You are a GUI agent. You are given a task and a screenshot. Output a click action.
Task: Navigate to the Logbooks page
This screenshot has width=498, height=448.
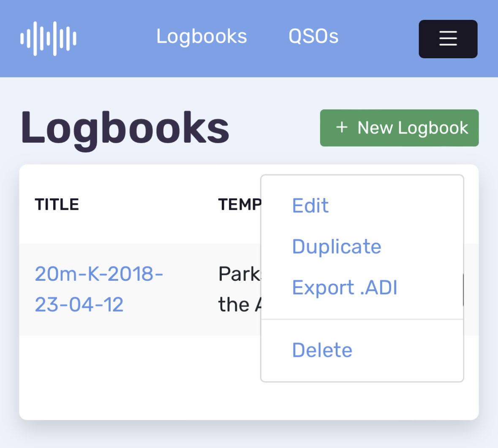[x=201, y=36]
